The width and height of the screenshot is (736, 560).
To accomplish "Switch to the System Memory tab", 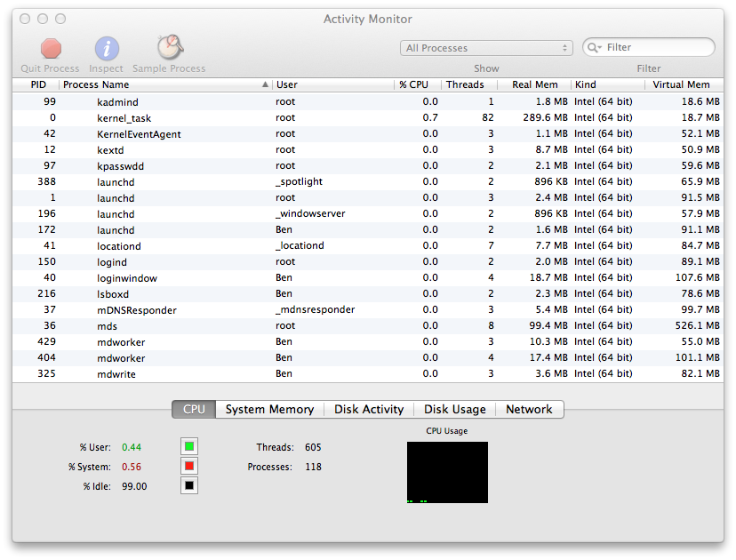I will 269,409.
